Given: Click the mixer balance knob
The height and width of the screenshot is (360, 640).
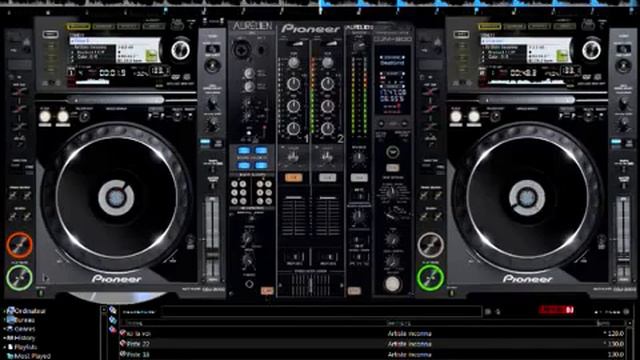Looking at the screenshot, I should point(359,157).
